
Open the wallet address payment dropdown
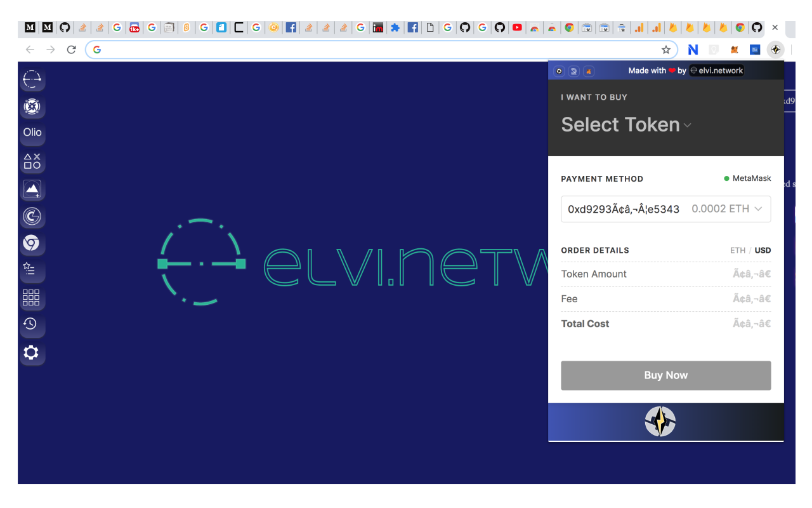pos(666,209)
